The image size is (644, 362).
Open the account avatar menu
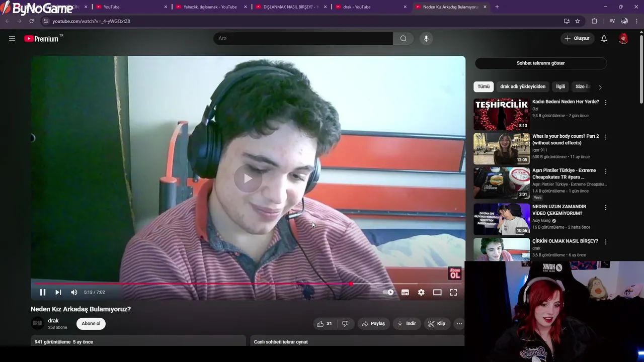623,39
